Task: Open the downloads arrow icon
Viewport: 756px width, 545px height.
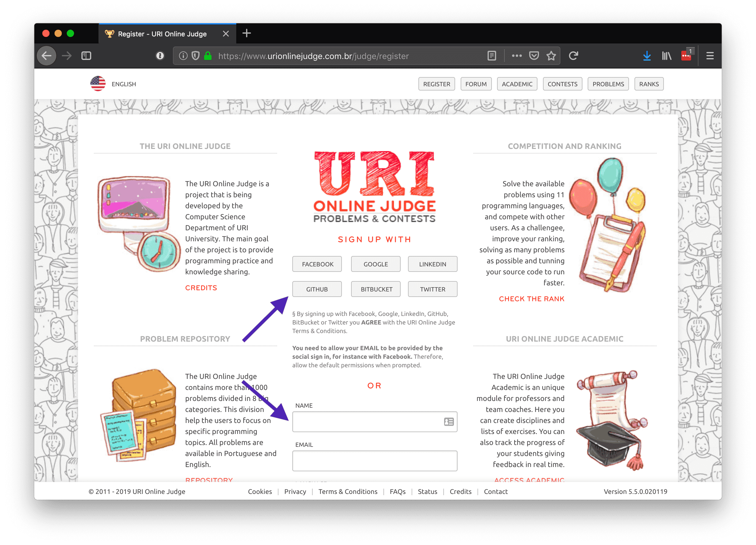Action: (x=647, y=56)
